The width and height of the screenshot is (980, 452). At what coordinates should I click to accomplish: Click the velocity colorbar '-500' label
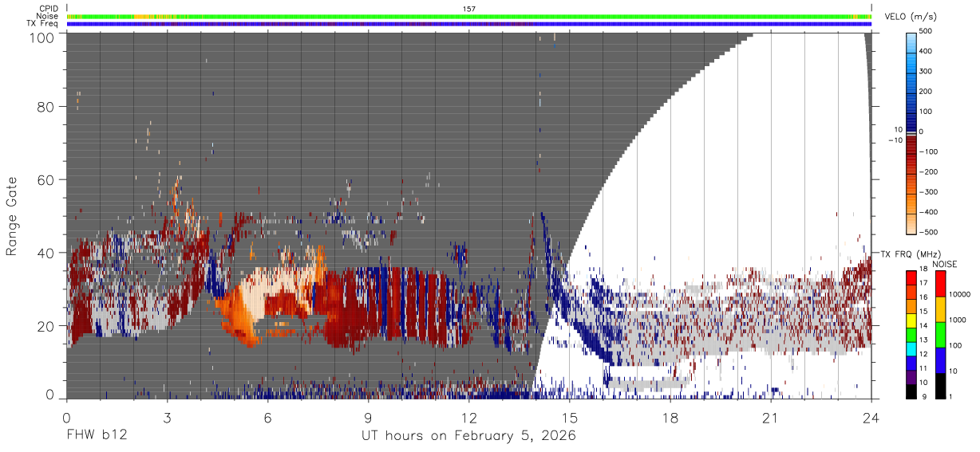[x=928, y=232]
